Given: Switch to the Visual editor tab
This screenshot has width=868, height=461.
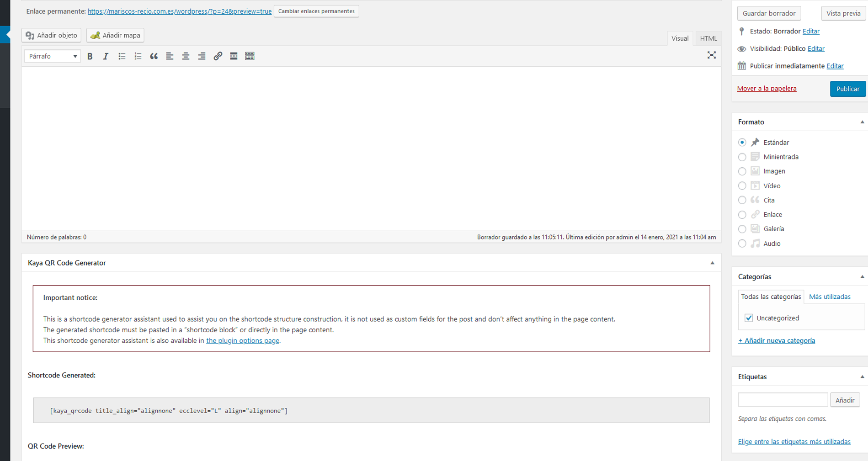Looking at the screenshot, I should (680, 38).
